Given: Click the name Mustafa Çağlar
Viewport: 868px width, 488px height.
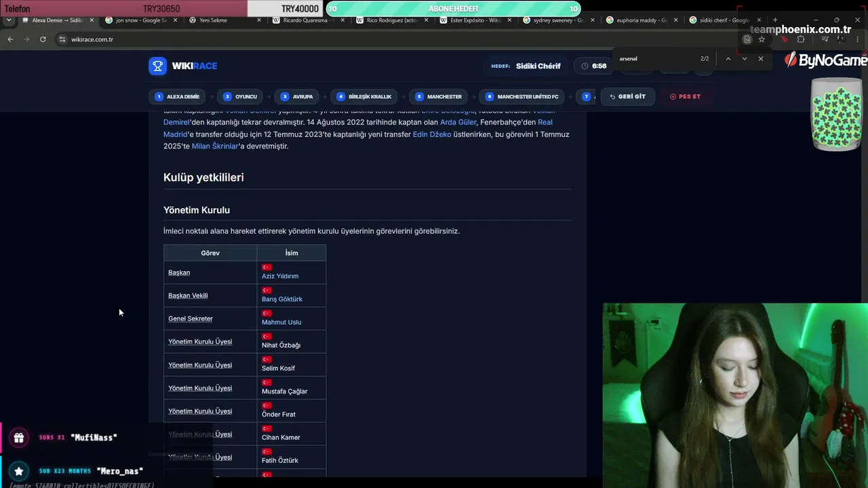Looking at the screenshot, I should (285, 391).
